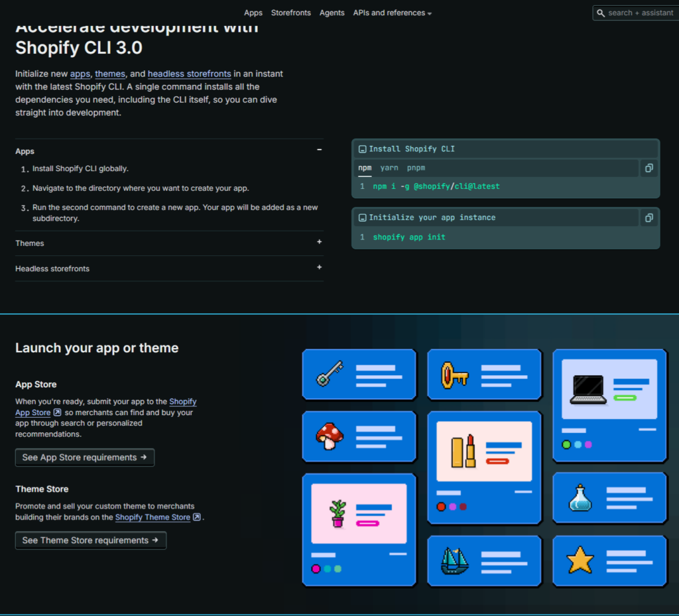Open Agents in top navigation
The height and width of the screenshot is (616, 679).
point(332,13)
